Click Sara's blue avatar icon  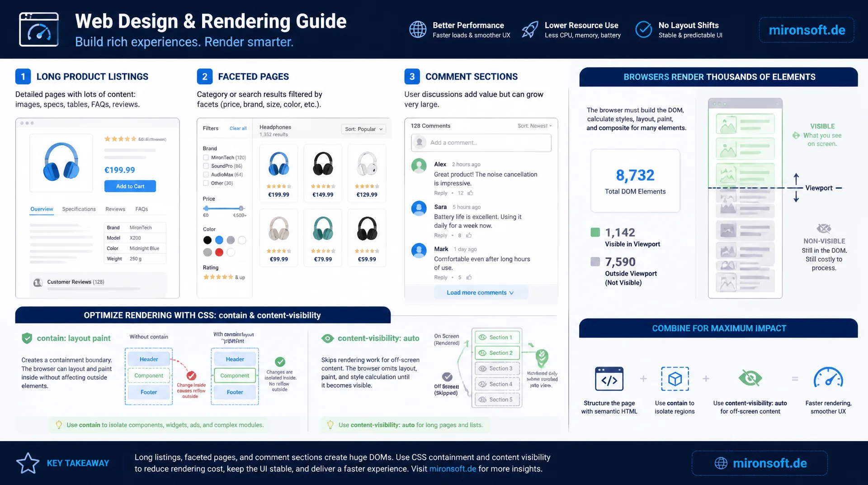click(x=419, y=208)
